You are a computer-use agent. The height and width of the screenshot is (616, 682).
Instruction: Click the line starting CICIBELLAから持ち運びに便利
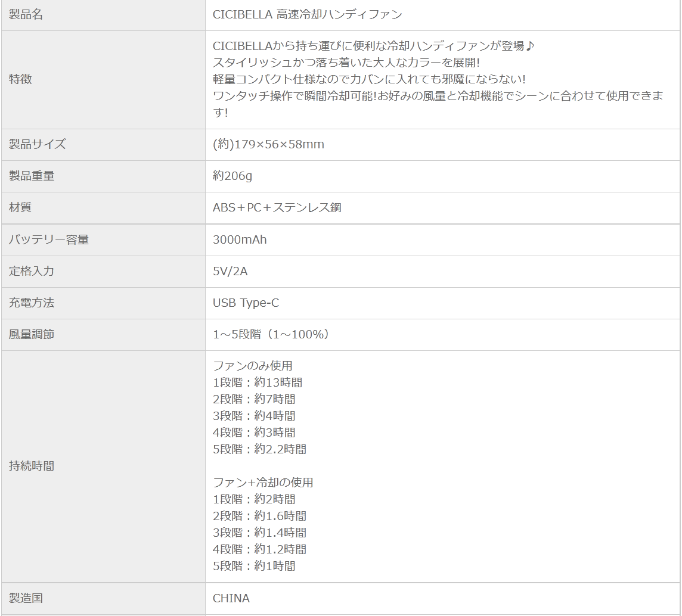tap(373, 46)
